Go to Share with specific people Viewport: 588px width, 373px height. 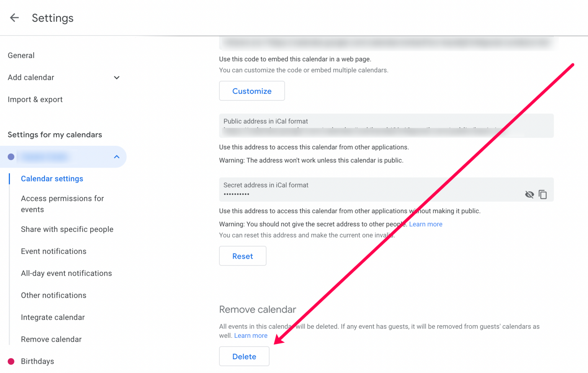point(67,229)
